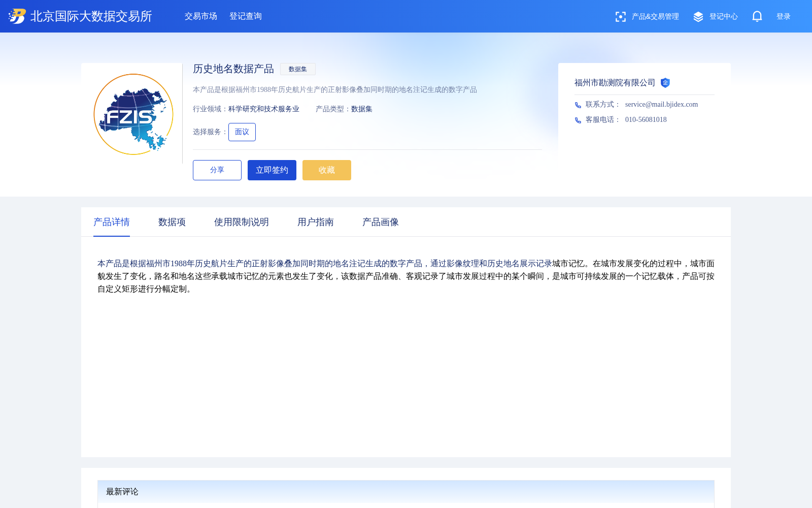Click the 立即签约 button
812x508 pixels.
tap(272, 170)
